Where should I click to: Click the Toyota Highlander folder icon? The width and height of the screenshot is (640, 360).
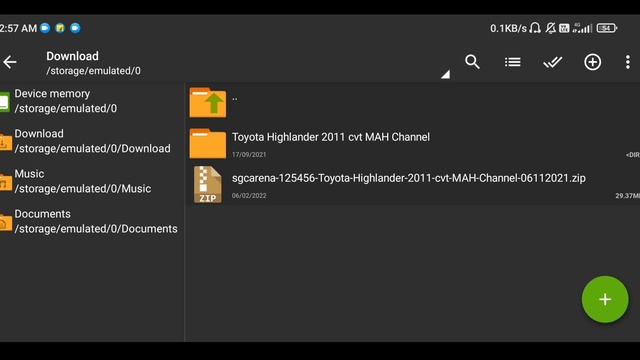pyautogui.click(x=208, y=143)
